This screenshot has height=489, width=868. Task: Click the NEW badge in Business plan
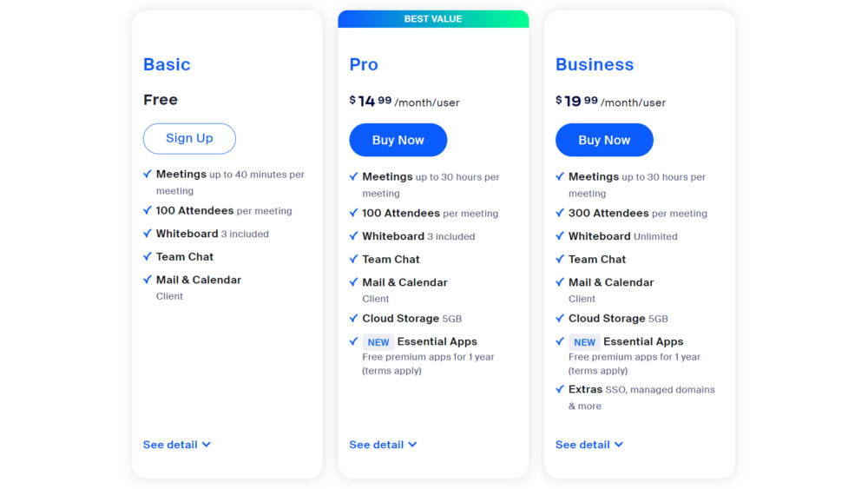(x=585, y=342)
